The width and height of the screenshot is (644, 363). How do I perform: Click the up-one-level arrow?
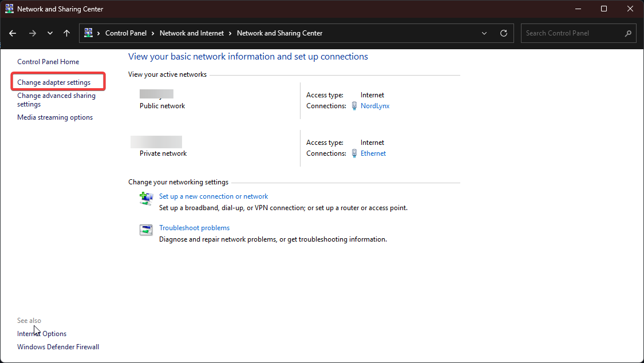tap(66, 33)
